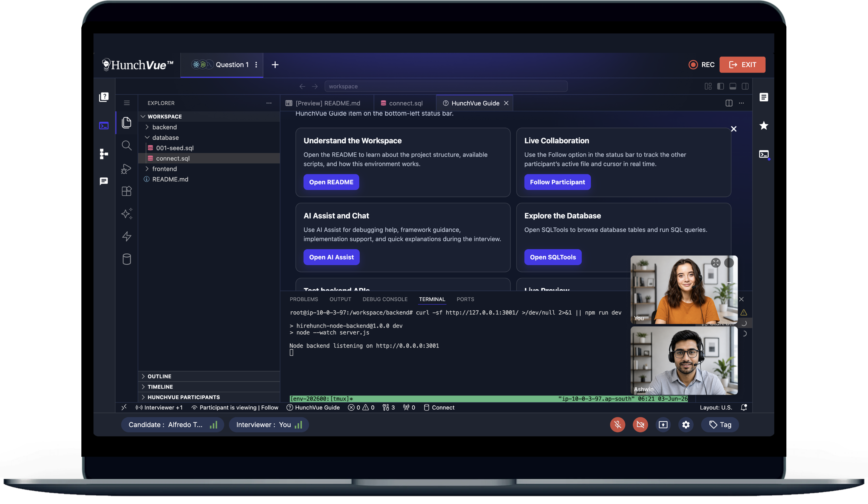Click the Open AI Assist button
Screen dimensions: 868x504
coord(331,257)
